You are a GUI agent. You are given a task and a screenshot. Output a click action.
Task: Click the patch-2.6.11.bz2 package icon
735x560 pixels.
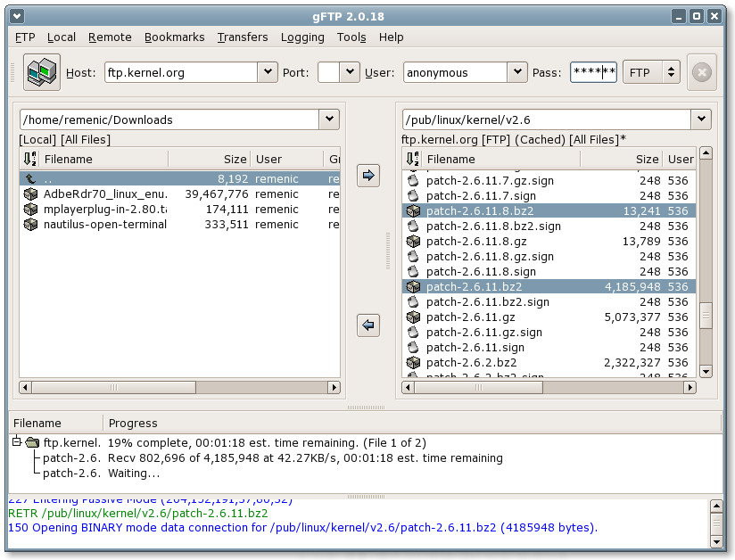pyautogui.click(x=413, y=286)
